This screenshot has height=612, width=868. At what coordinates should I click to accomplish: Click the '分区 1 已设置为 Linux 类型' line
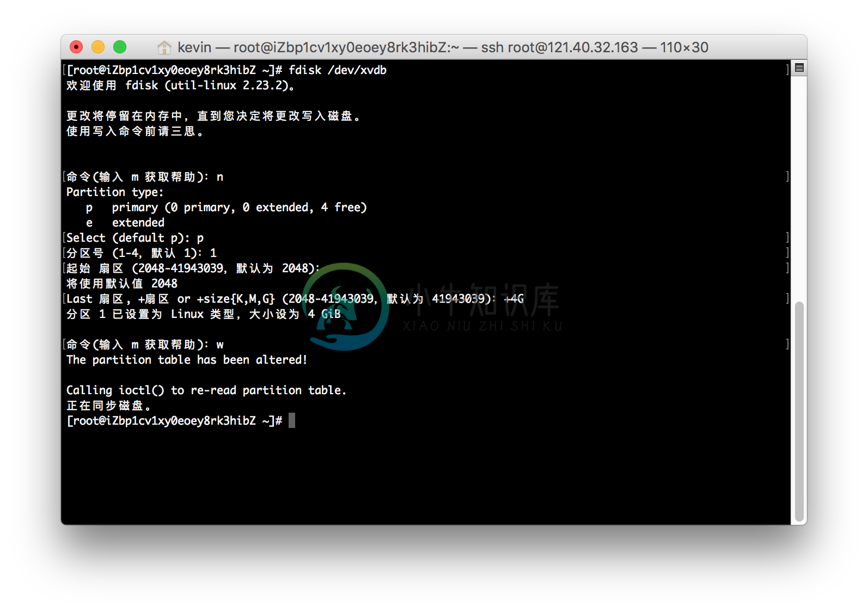(204, 314)
